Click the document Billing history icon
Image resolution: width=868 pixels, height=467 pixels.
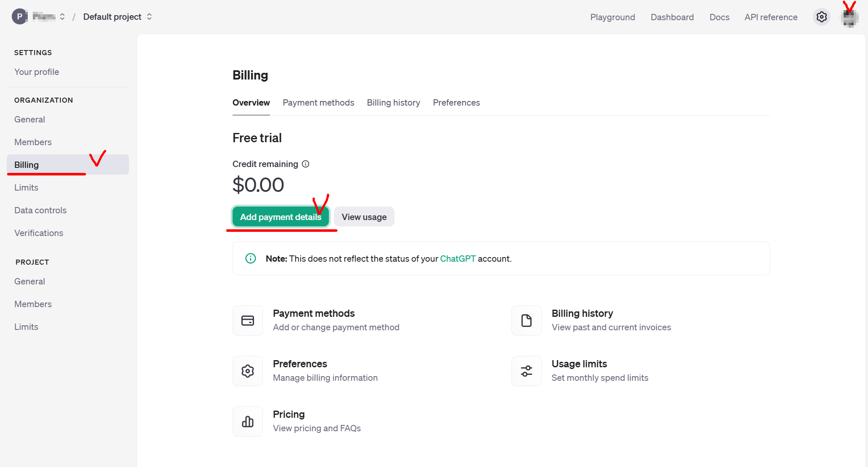[526, 321]
